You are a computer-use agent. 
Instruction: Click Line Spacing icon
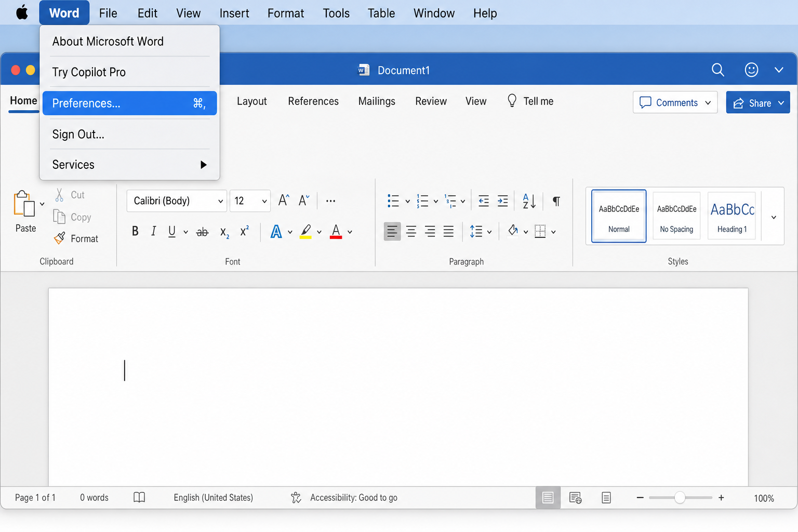[476, 231]
